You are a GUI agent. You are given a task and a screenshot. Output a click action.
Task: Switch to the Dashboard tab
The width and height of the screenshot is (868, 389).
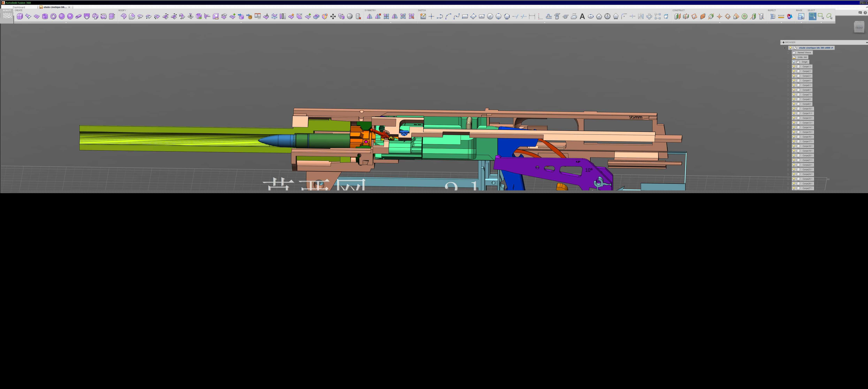click(19, 7)
